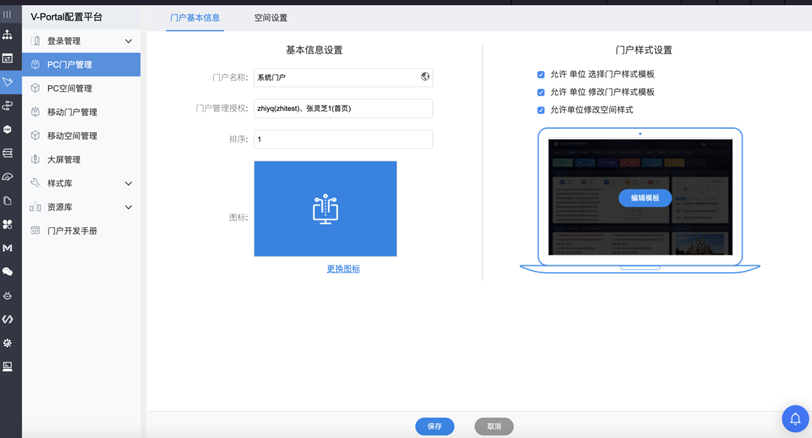Click the cloud icon in left rail
The image size is (812, 438).
pyautogui.click(x=8, y=177)
